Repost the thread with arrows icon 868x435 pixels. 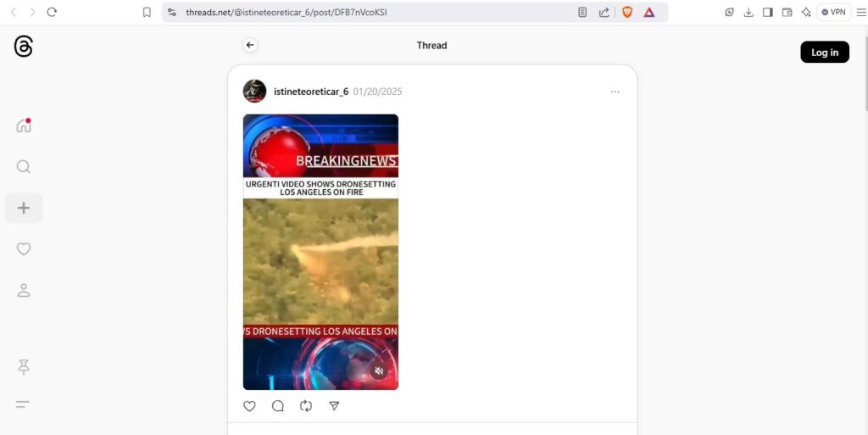pyautogui.click(x=306, y=406)
